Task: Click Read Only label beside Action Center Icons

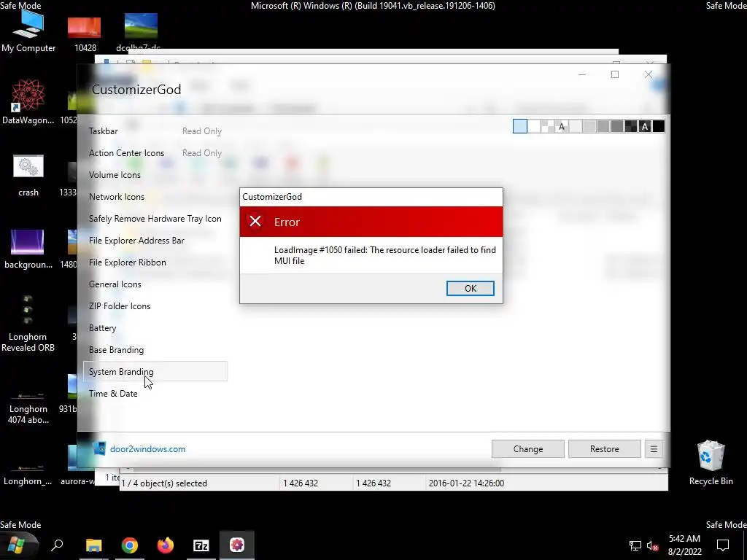Action: click(202, 153)
